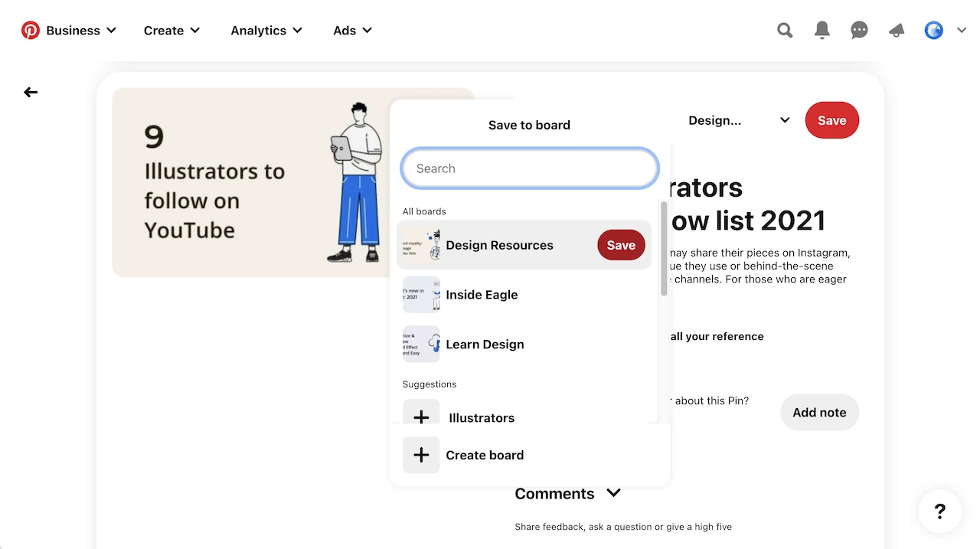This screenshot has height=549, width=980.
Task: Click the announcements megaphone icon
Action: pyautogui.click(x=896, y=30)
